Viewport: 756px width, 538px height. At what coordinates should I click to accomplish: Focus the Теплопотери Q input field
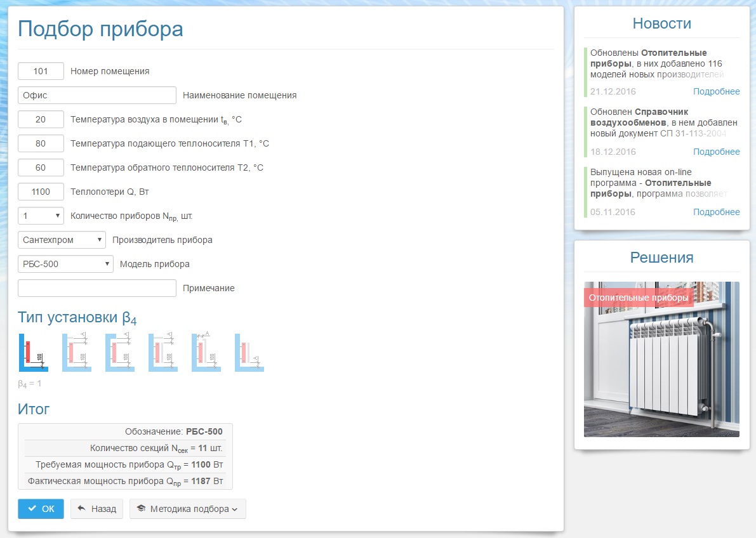[x=41, y=192]
